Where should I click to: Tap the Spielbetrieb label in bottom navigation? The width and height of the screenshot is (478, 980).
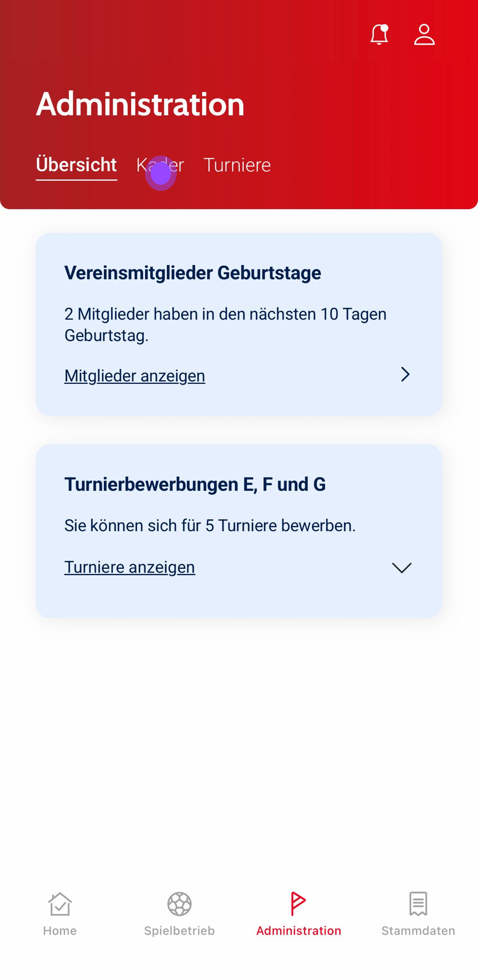[179, 931]
